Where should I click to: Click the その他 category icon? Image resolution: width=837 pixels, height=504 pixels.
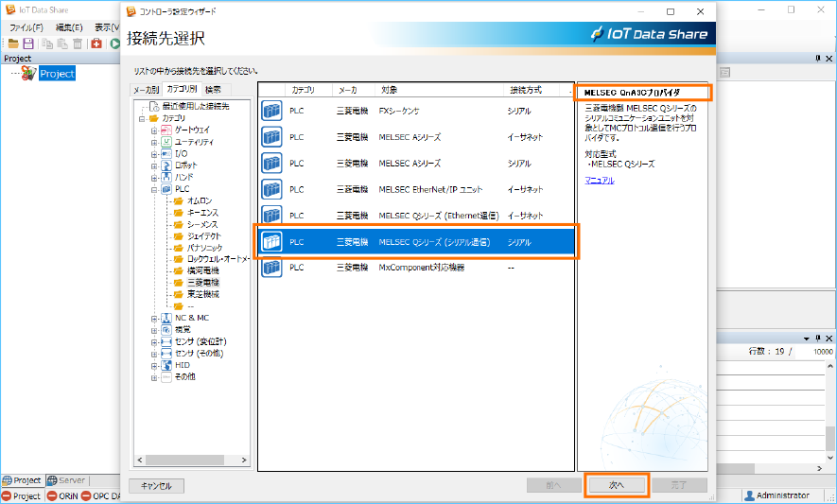(x=166, y=376)
